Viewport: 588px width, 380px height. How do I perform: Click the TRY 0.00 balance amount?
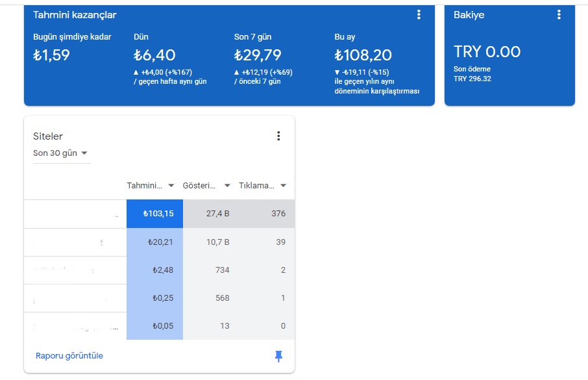(487, 52)
